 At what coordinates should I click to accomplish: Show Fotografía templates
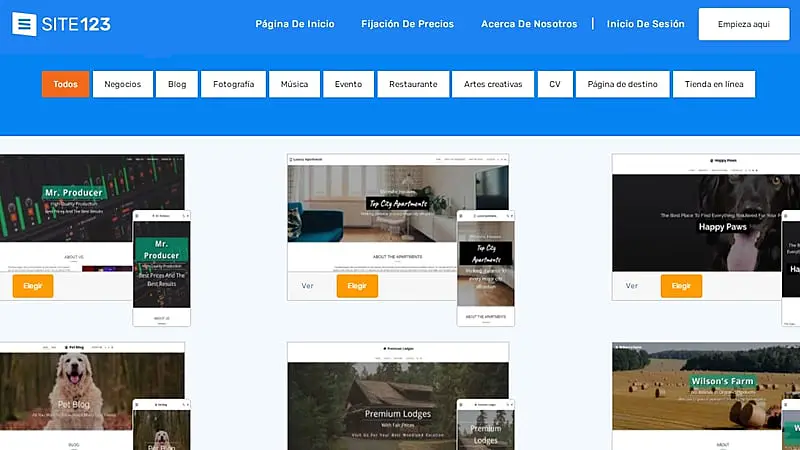click(233, 84)
